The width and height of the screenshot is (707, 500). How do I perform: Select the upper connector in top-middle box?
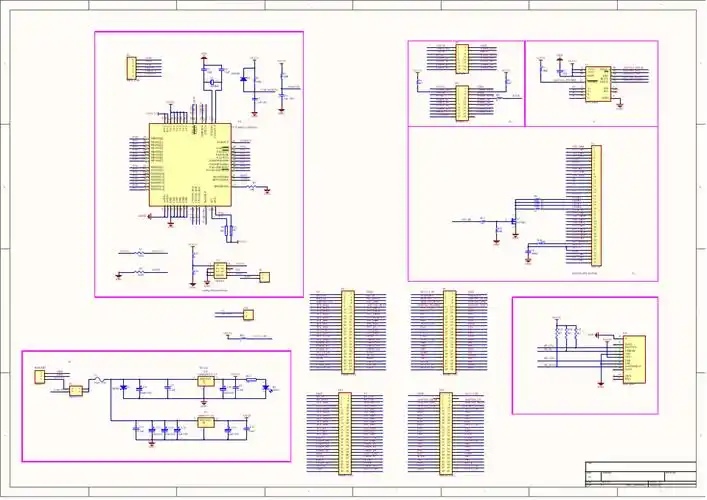461,58
